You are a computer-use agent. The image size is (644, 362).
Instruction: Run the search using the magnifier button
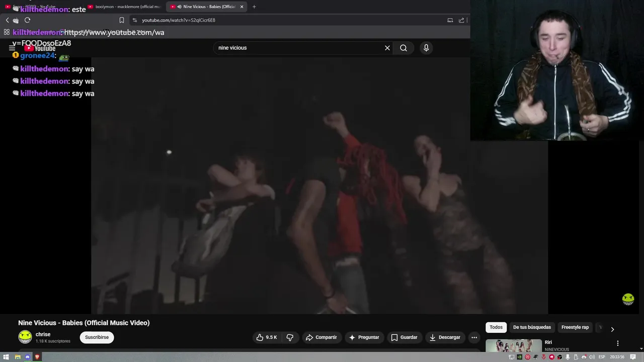[404, 48]
